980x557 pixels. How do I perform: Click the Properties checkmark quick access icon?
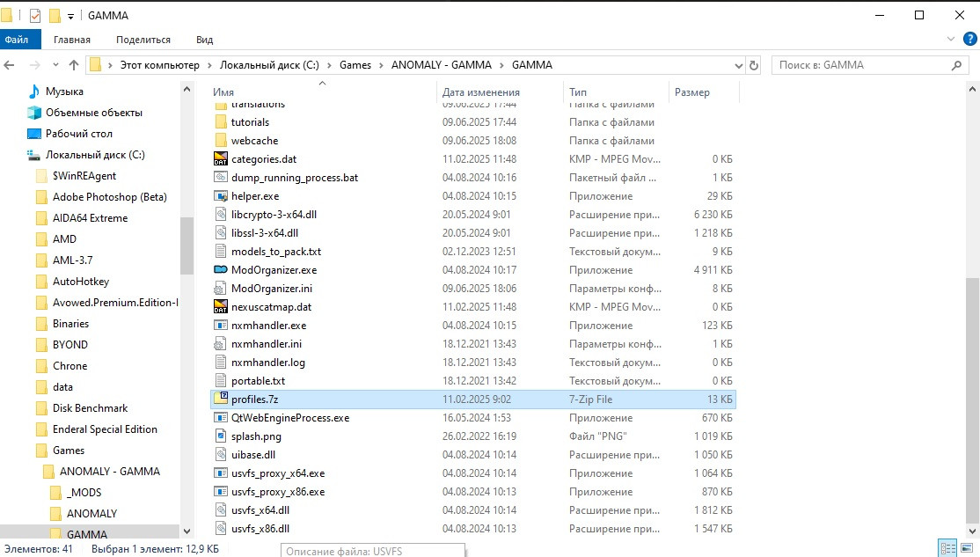[35, 16]
